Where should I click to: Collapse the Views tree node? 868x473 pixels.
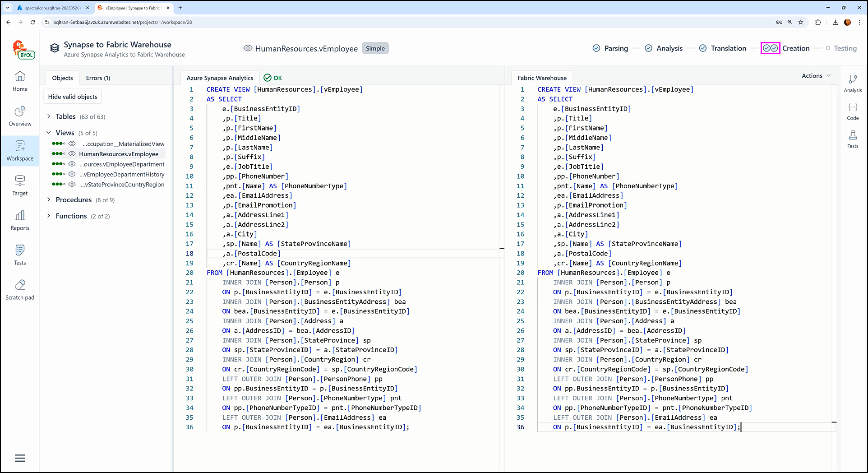pos(49,133)
